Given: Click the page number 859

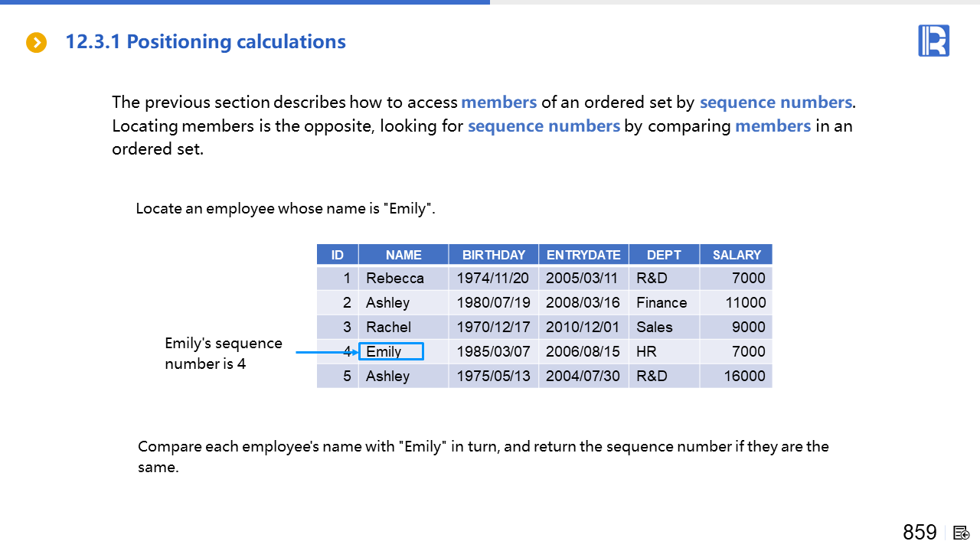Looking at the screenshot, I should (x=920, y=533).
